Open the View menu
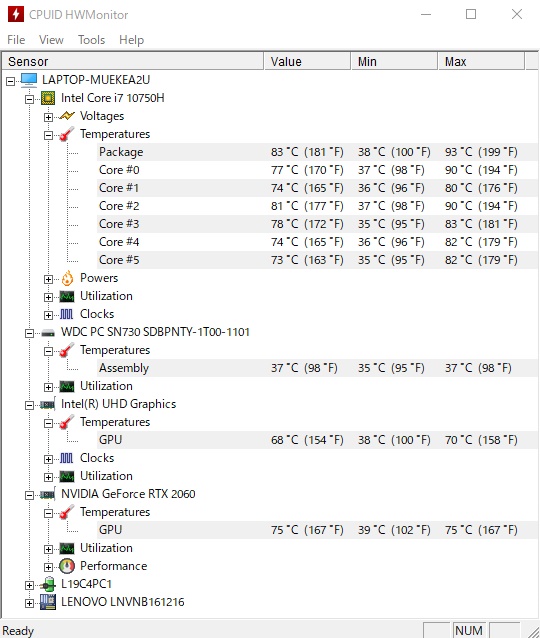Screen dimensions: 540x638 [51, 40]
